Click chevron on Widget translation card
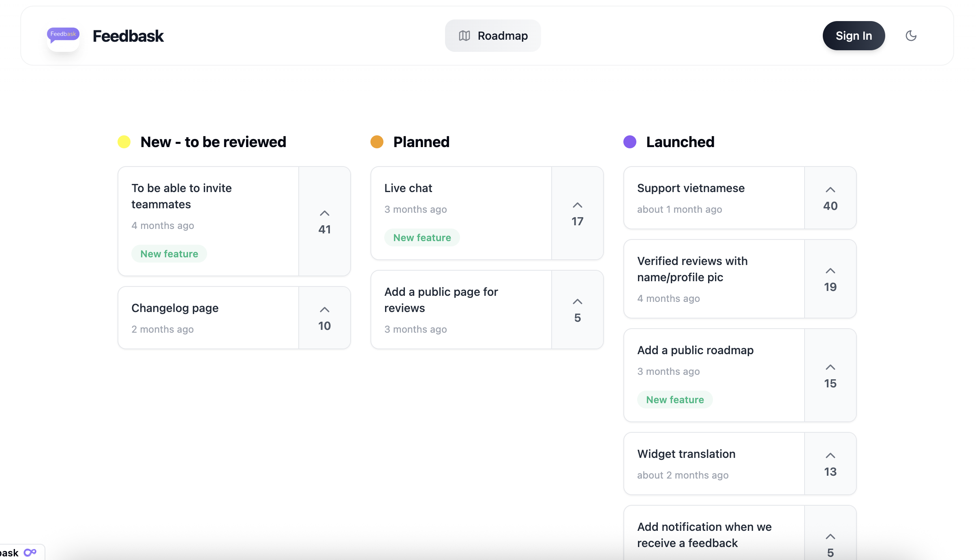This screenshot has width=976, height=560. 830,455
